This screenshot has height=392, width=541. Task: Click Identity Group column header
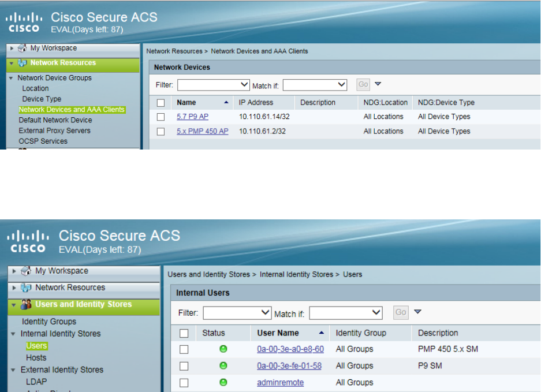[361, 333]
